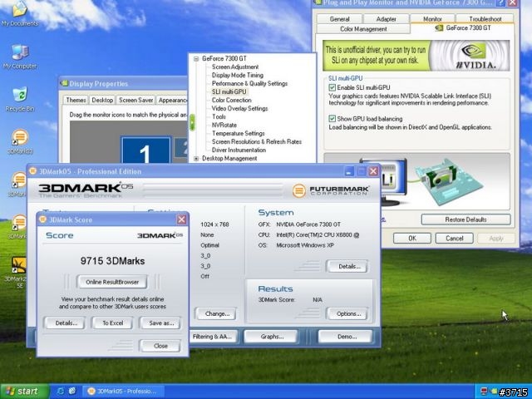Open Screen Saver tab in Display Properties
Viewport: 532px width, 399px height.
[135, 100]
